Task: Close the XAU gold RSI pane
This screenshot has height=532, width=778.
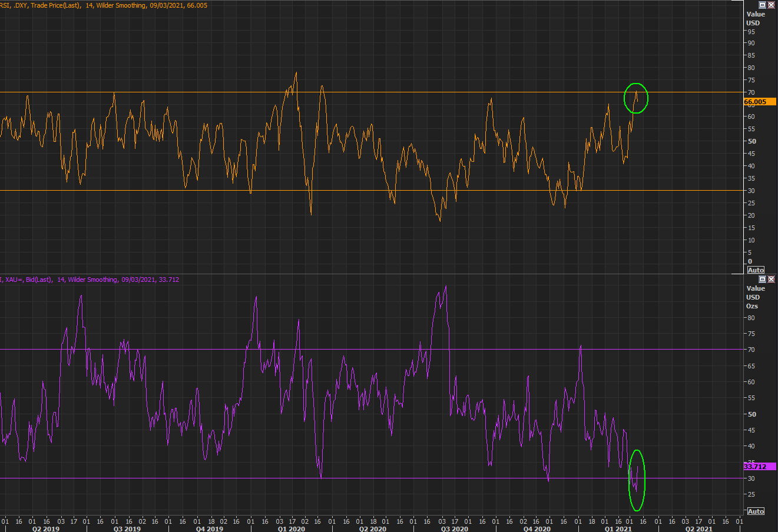Action: (771, 279)
